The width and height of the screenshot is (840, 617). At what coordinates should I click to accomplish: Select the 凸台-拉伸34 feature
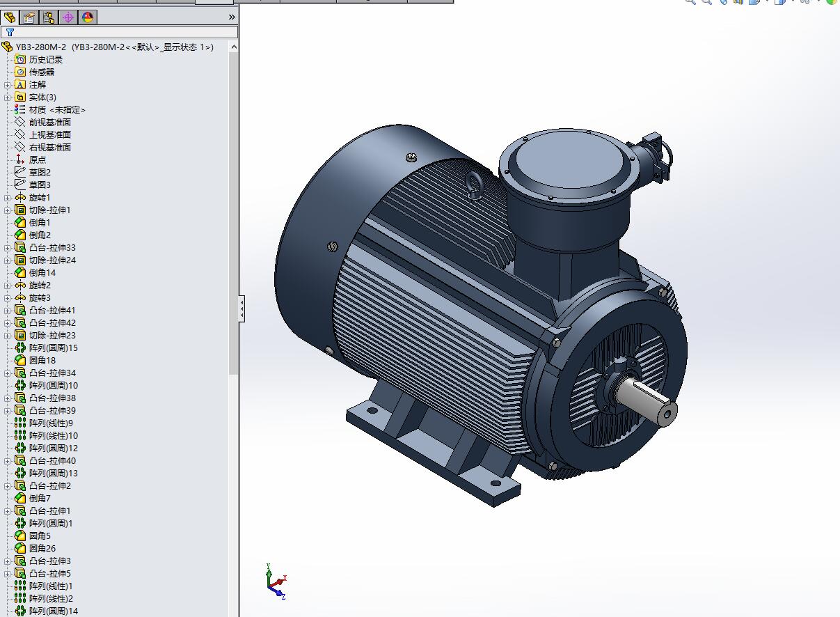tap(45, 373)
